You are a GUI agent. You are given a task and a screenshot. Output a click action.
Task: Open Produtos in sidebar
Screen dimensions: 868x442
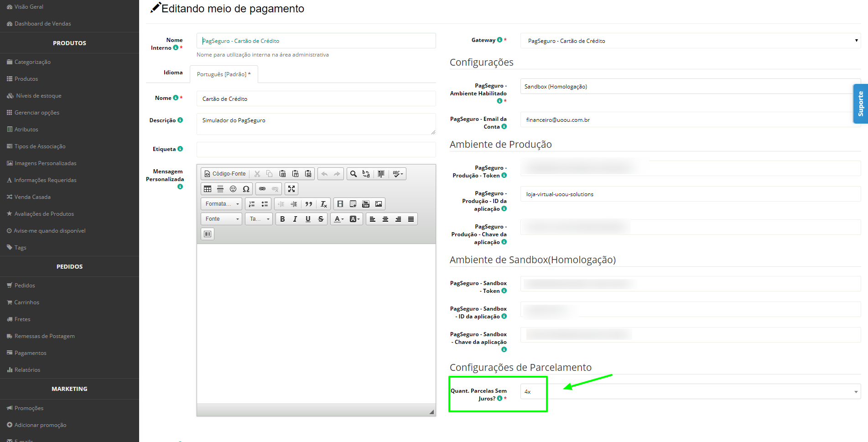pyautogui.click(x=26, y=79)
